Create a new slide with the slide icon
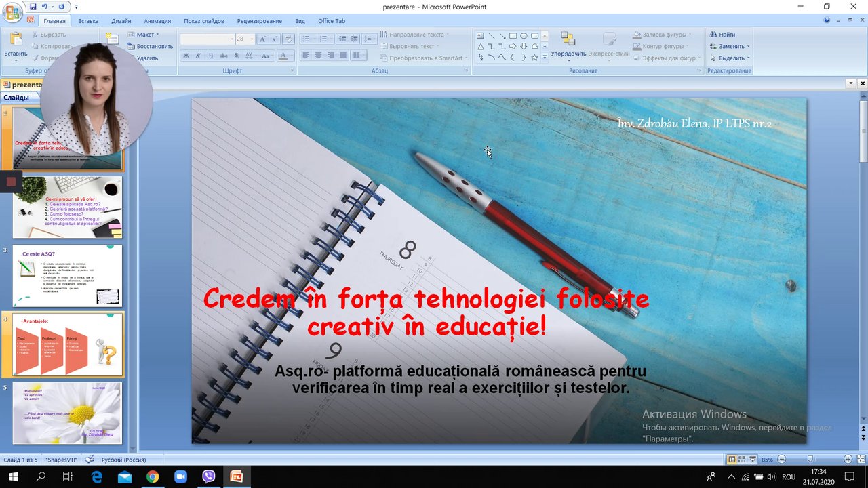The width and height of the screenshot is (868, 488). coord(112,38)
